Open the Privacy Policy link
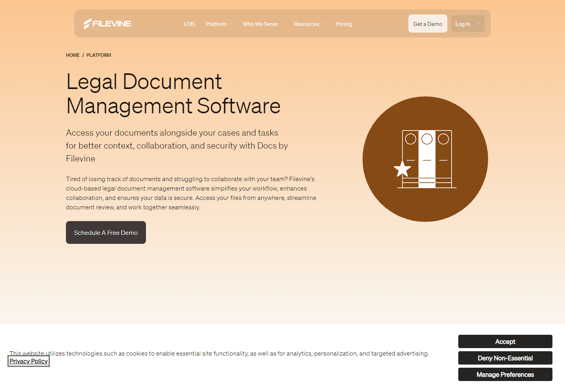 (29, 361)
